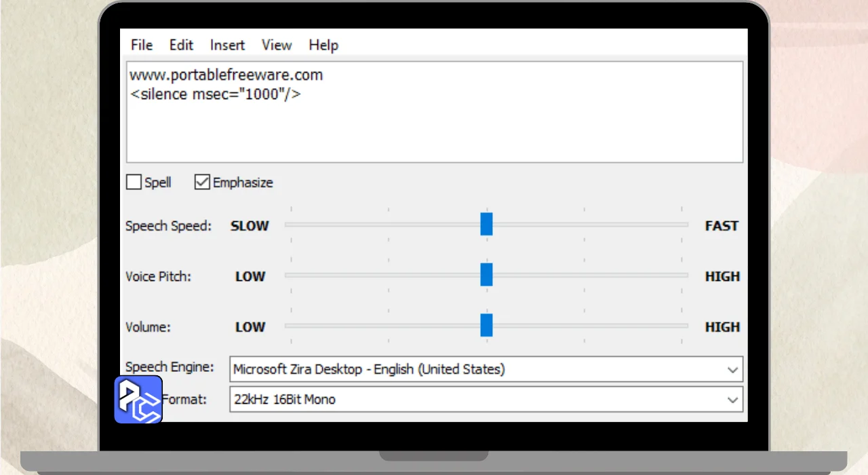This screenshot has height=475, width=868.
Task: Click the LOW label of Voice Pitch
Action: [250, 276]
